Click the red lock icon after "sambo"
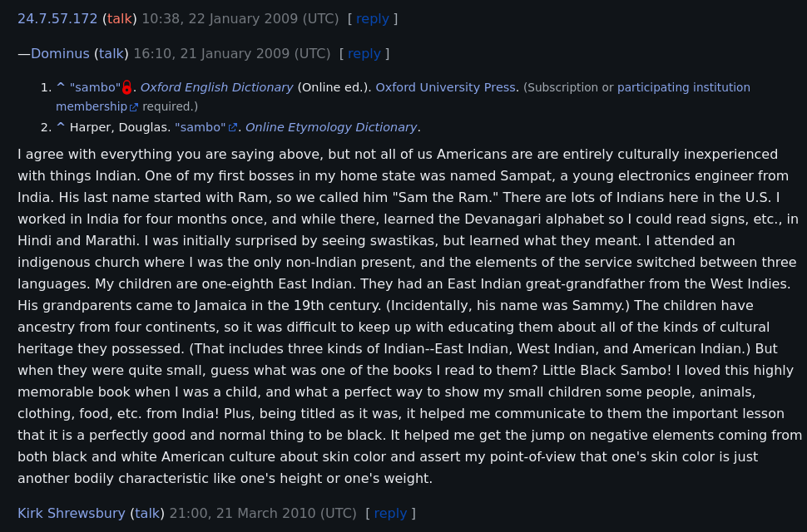The width and height of the screenshot is (807, 532). 126,87
